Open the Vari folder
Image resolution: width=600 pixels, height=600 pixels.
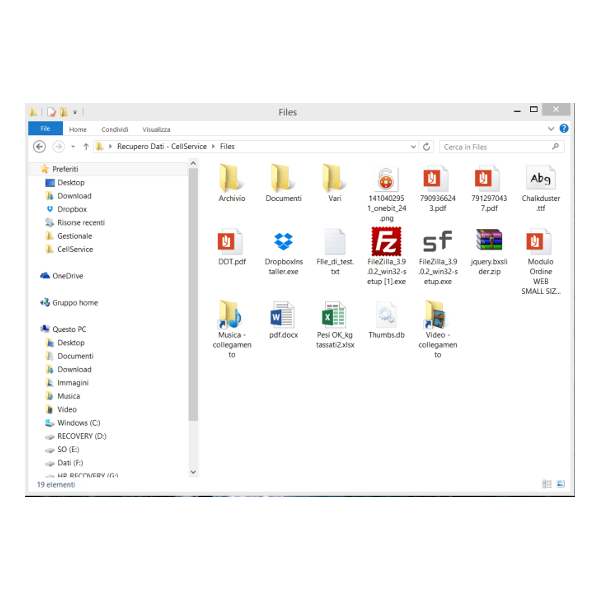(x=334, y=183)
